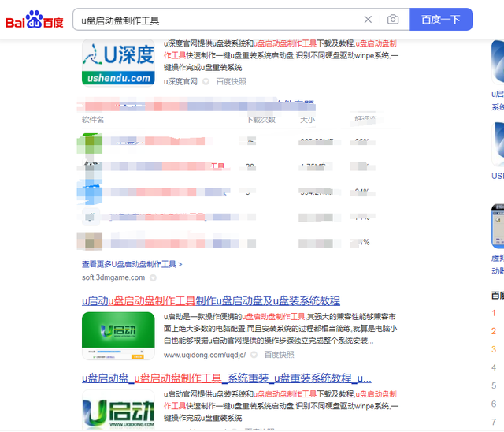Viewport: 504px width, 432px height.
Task: Clear the search box with X icon
Action: pos(368,20)
